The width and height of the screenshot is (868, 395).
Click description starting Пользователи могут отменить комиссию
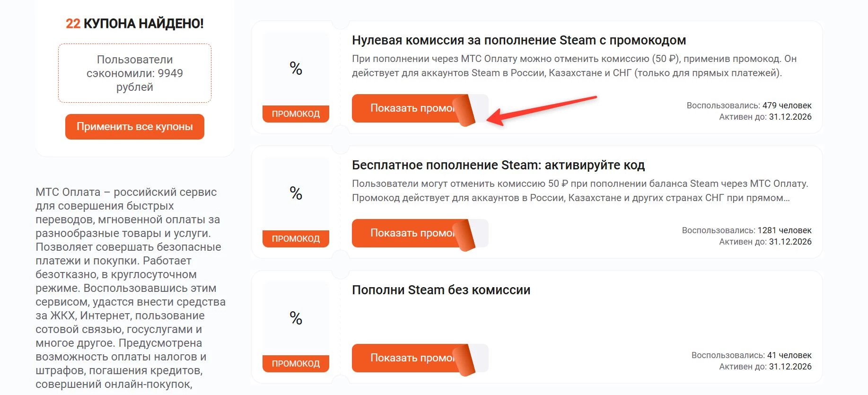coord(580,191)
